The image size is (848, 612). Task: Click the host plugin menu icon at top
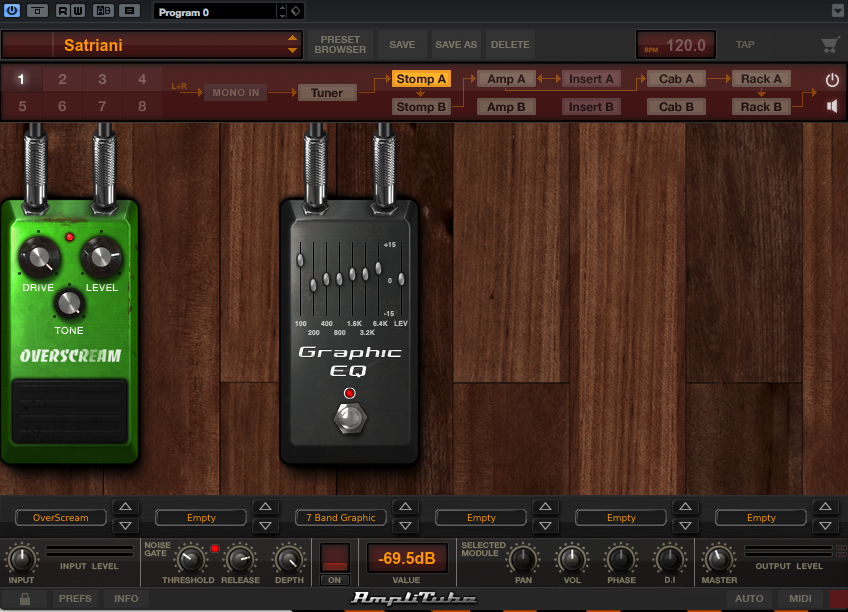tap(129, 10)
